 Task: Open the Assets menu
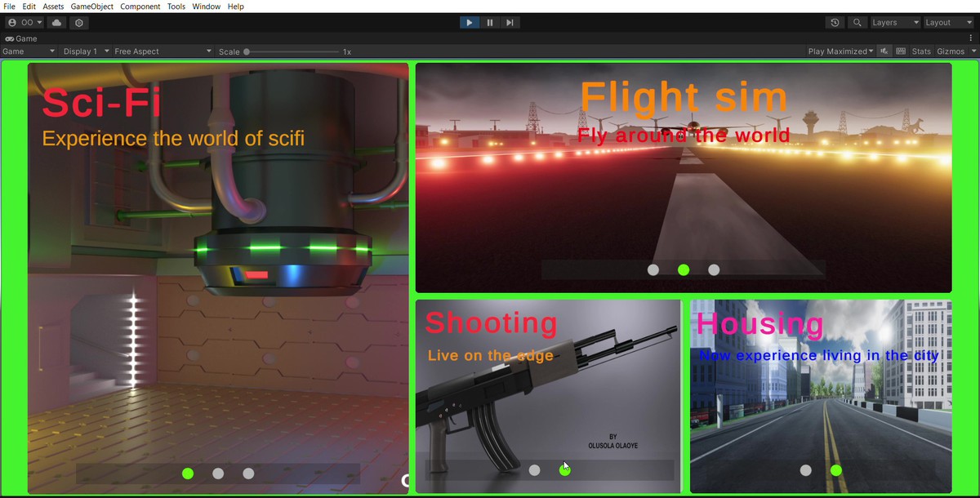[53, 6]
